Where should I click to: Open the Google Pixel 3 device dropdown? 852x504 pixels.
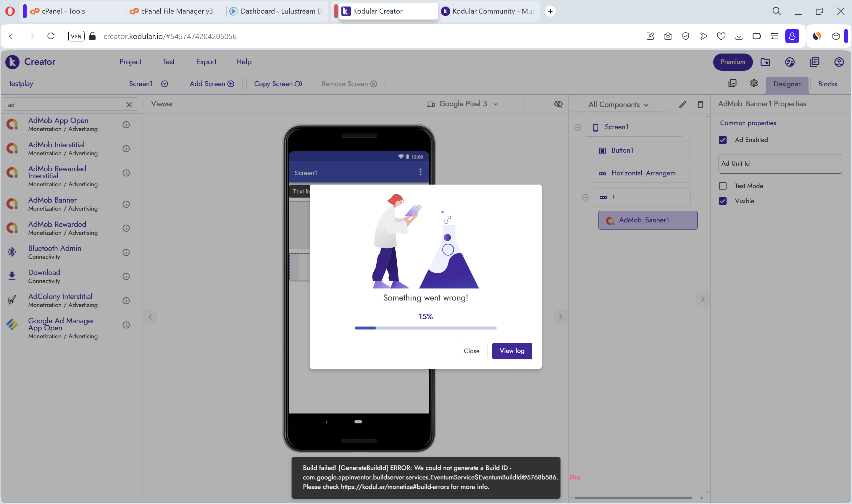463,104
